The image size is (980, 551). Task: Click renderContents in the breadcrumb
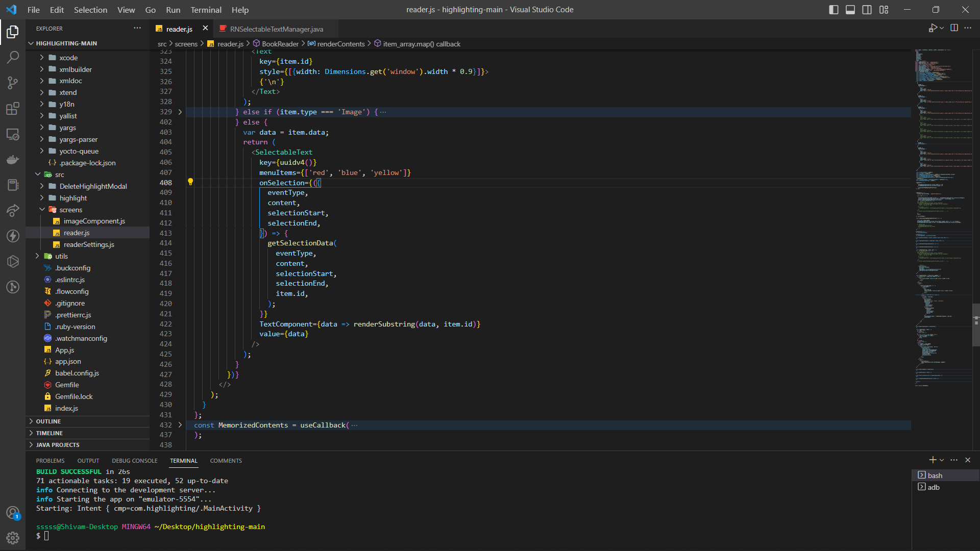click(x=340, y=44)
